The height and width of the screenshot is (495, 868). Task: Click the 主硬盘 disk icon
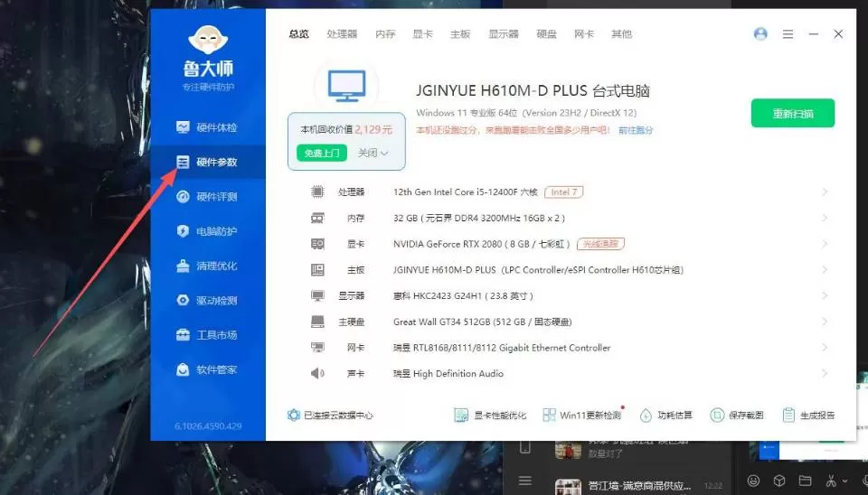coord(317,322)
